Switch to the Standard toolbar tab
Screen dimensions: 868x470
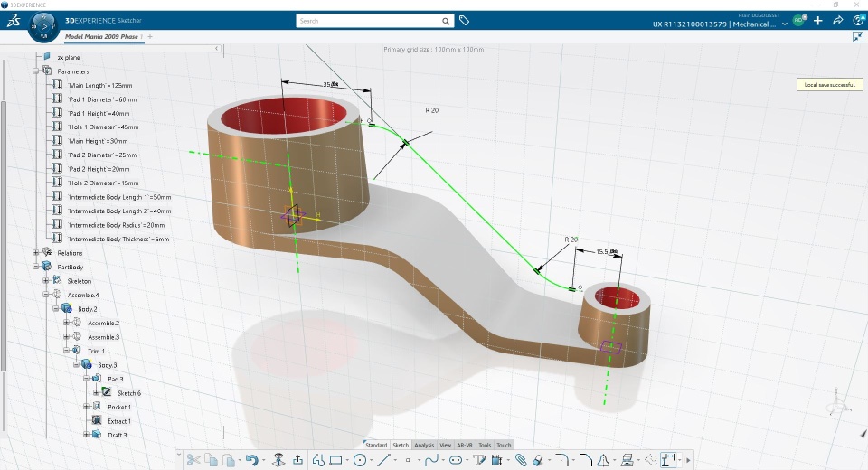[x=376, y=445]
